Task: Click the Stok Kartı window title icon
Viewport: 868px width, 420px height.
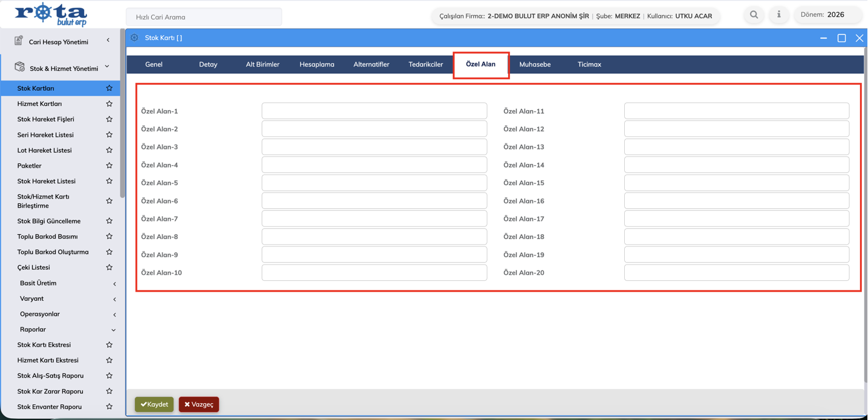Action: [134, 38]
